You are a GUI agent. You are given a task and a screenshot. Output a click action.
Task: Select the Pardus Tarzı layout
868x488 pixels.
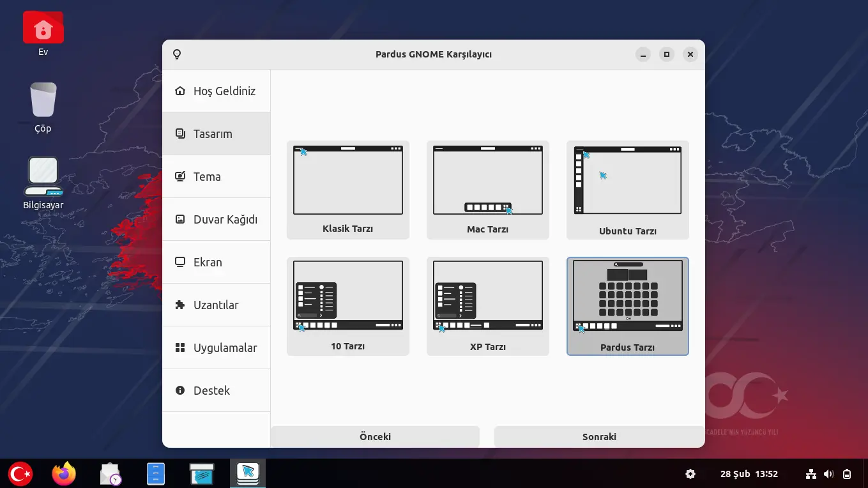click(628, 306)
